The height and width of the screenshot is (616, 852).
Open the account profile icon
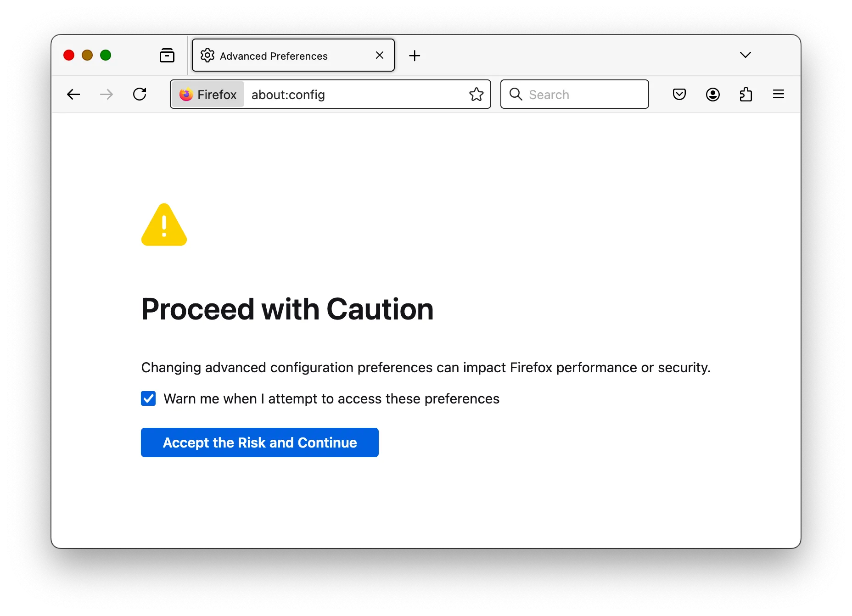coord(712,94)
